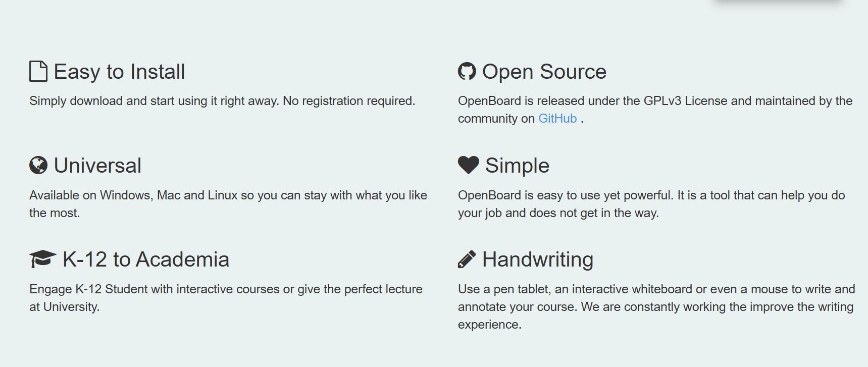Click the Universal heading text

point(97,166)
